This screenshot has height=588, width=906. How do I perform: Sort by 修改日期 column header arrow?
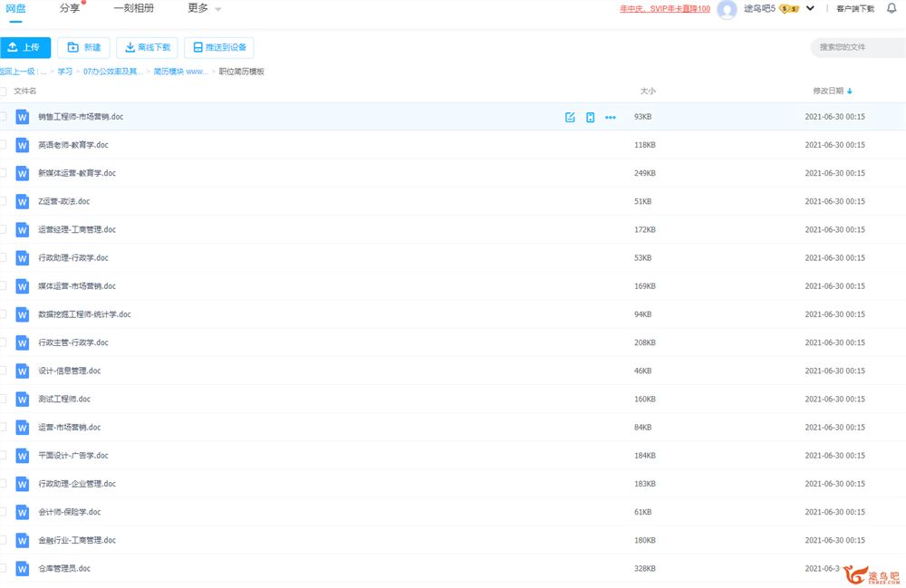pyautogui.click(x=849, y=92)
